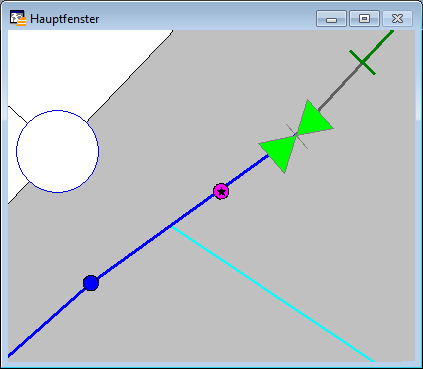423x369 pixels.
Task: Click the dark green X cross marker
Action: tap(362, 62)
